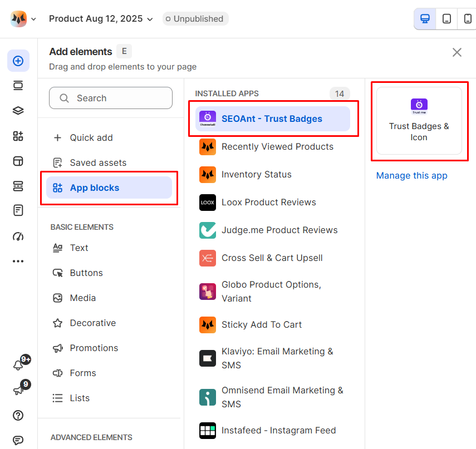Image resolution: width=476 pixels, height=449 pixels.
Task: Switch to tablet preview mode
Action: 446,19
